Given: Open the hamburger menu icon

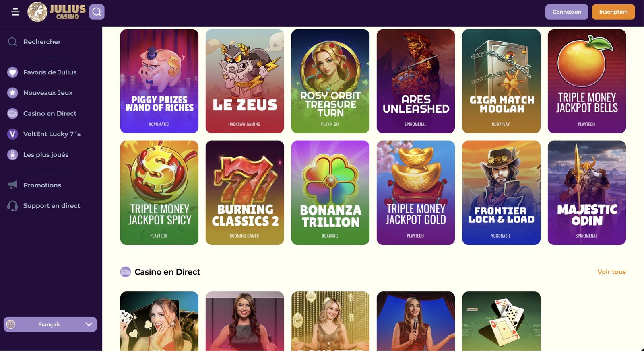Looking at the screenshot, I should tap(15, 12).
